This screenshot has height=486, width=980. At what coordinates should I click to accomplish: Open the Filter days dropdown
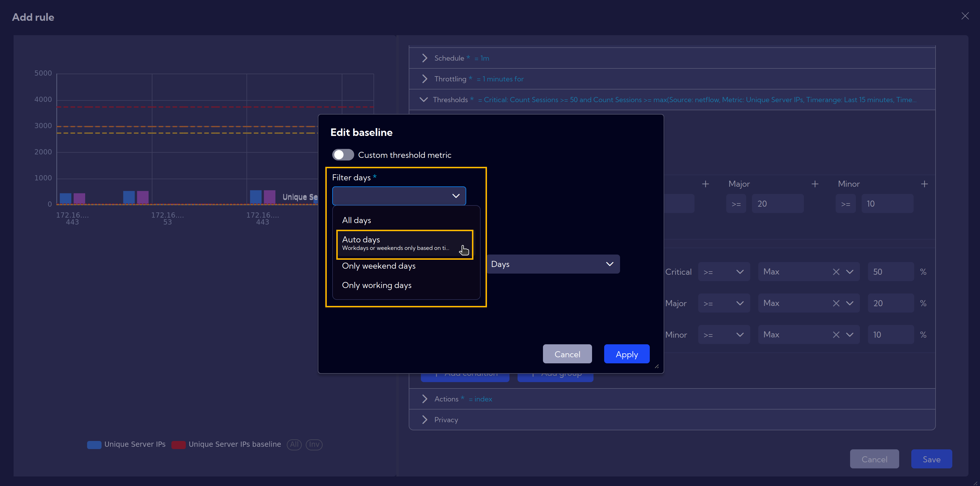tap(399, 196)
